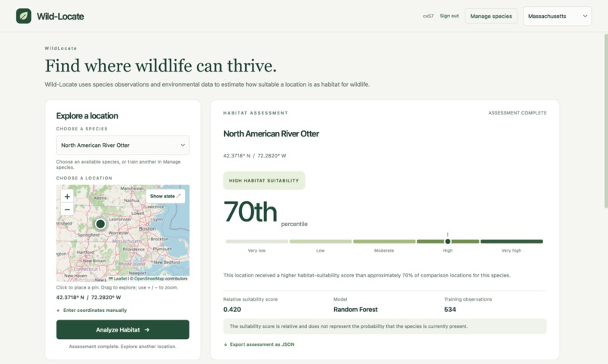608x364 pixels.
Task: Click Providence on the map
Action: 134,249
